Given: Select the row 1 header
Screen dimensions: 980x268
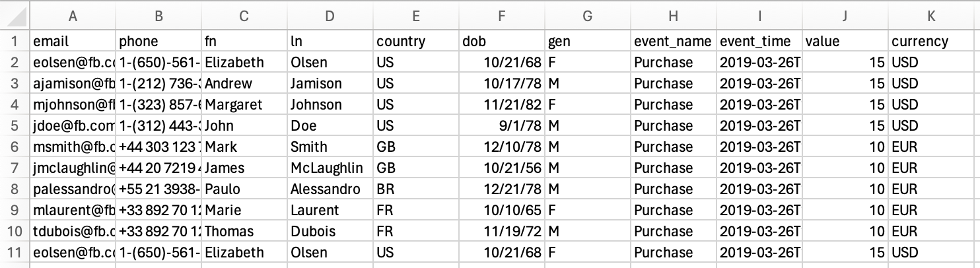Looking at the screenshot, I should (x=15, y=42).
